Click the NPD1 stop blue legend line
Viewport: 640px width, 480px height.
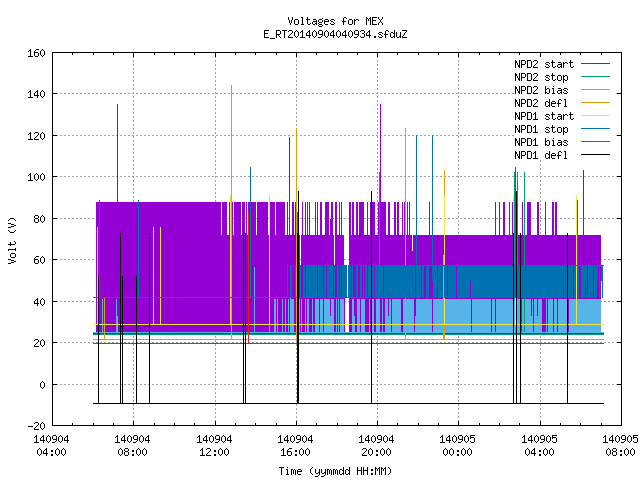pos(595,129)
